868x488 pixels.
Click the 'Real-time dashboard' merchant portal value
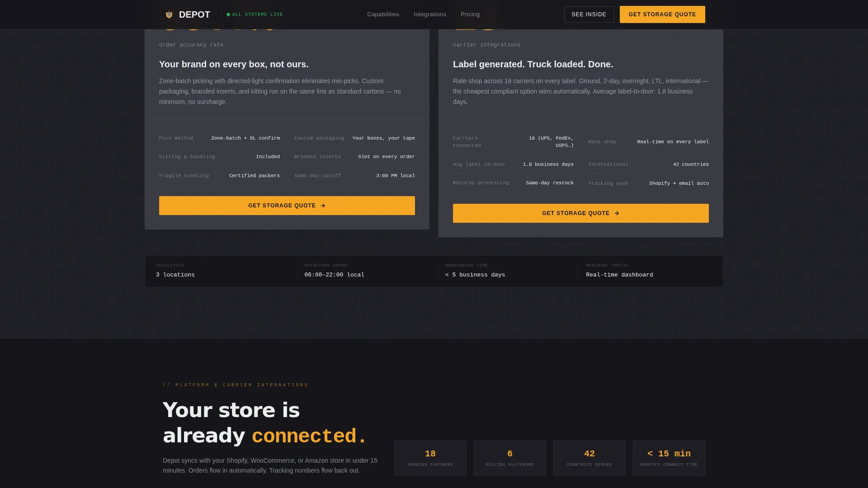coord(619,275)
